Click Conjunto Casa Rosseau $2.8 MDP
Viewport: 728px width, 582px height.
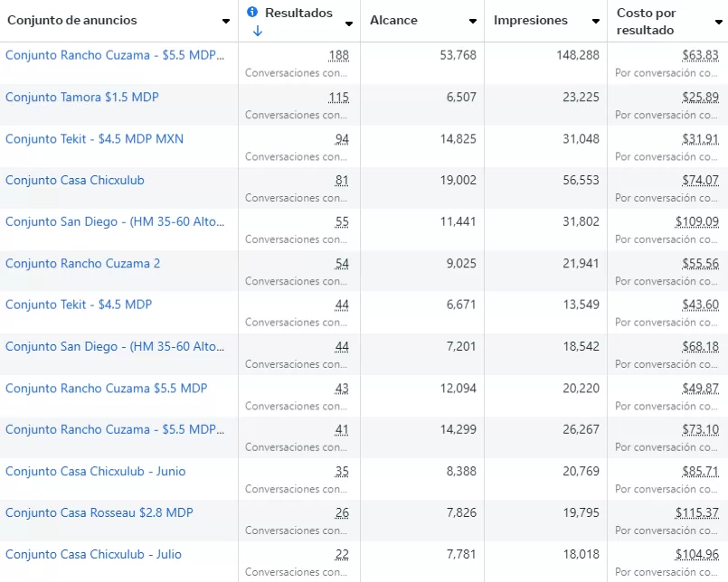[x=99, y=512]
